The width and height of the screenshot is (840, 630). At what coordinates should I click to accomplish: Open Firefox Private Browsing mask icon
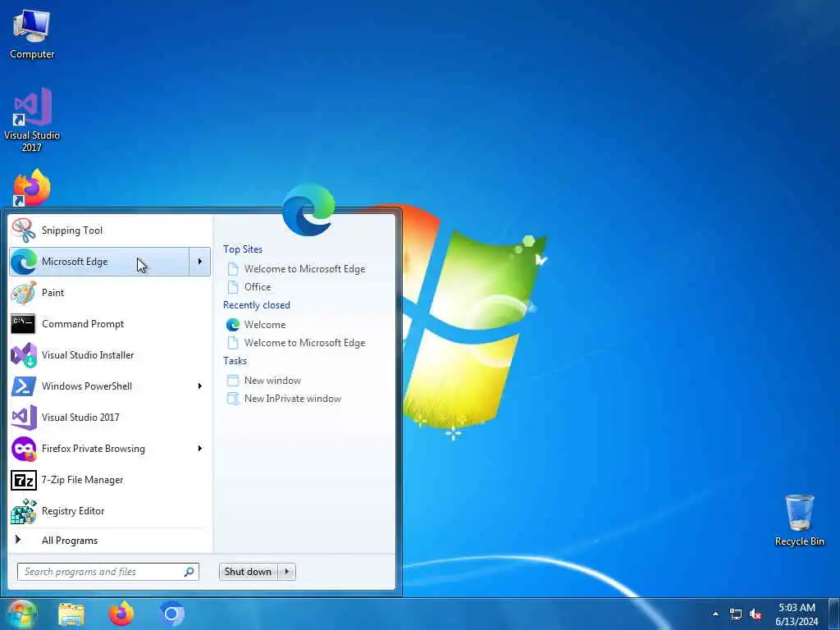(24, 449)
